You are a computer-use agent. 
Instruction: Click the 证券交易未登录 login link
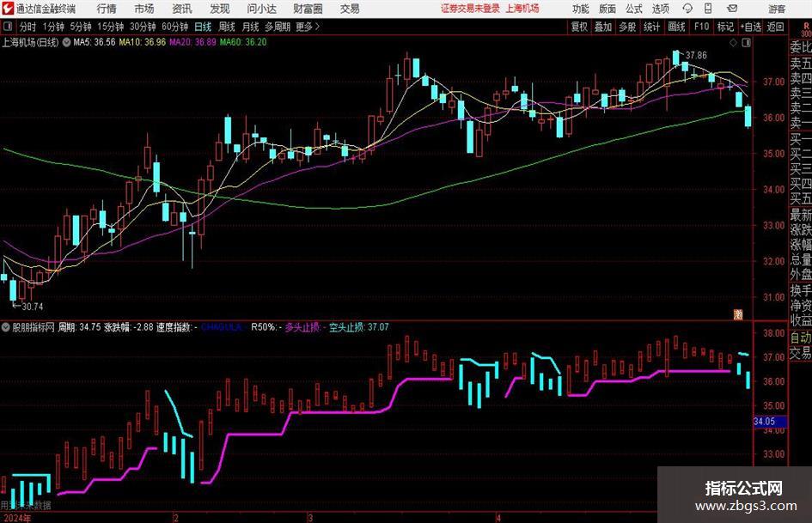pos(470,9)
